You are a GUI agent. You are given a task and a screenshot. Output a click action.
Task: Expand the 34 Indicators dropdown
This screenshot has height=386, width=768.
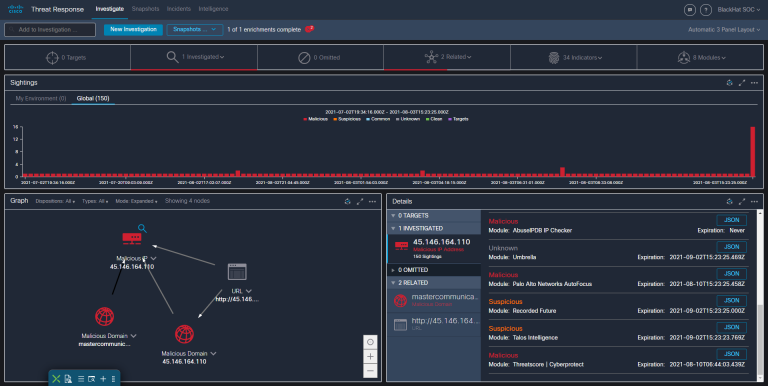(x=574, y=57)
